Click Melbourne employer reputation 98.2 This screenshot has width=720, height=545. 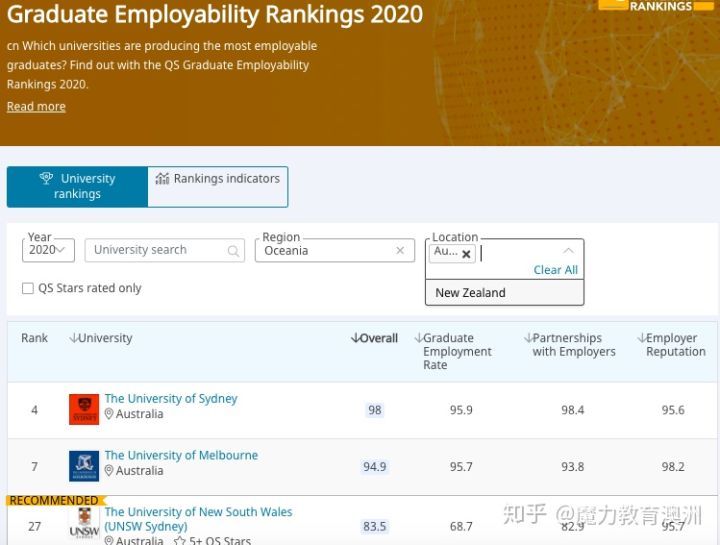pos(673,467)
